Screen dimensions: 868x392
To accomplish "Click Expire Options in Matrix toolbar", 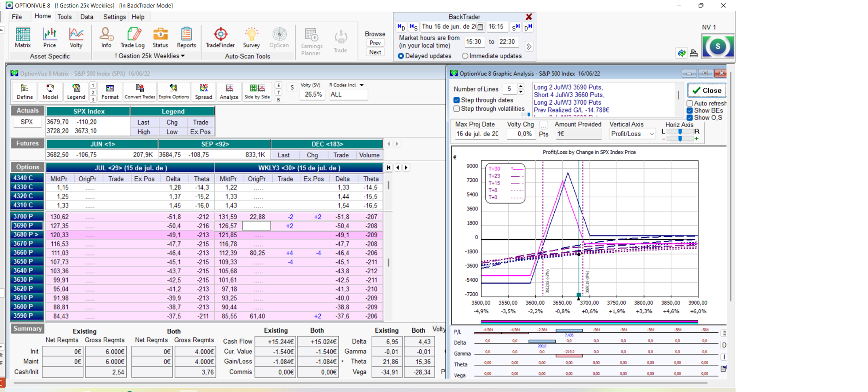I will [174, 92].
